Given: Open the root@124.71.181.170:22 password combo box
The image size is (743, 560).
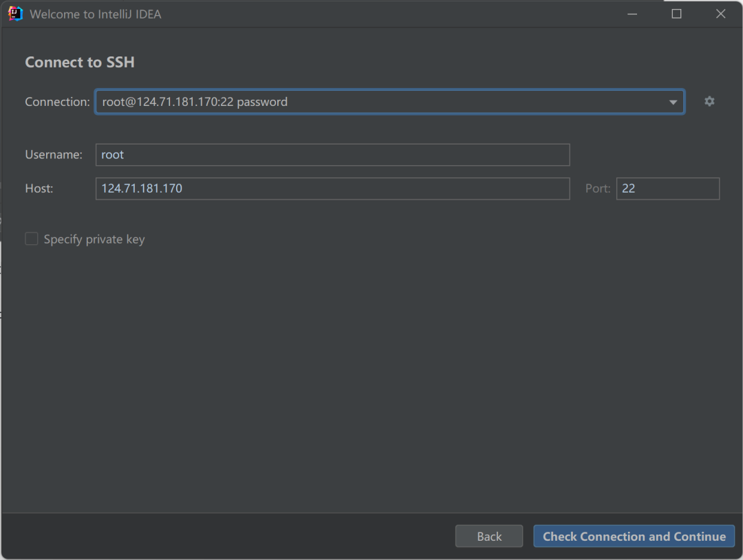Looking at the screenshot, I should pyautogui.click(x=390, y=102).
